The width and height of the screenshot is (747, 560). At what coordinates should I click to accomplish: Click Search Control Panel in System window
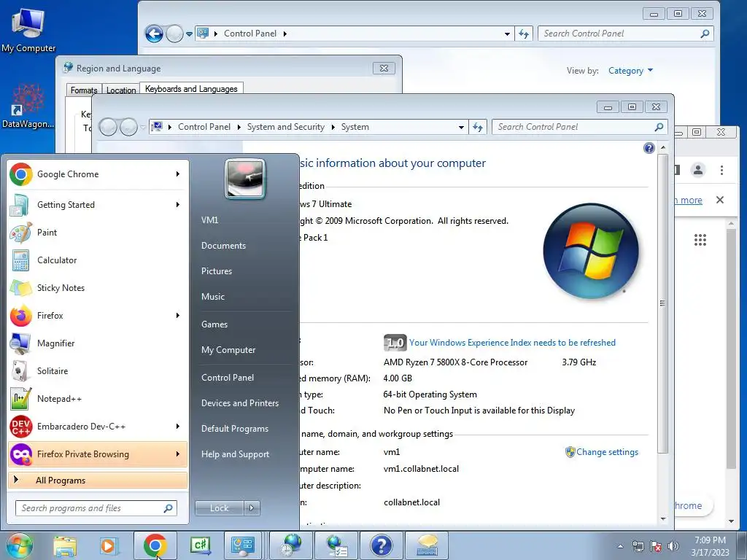tap(579, 127)
